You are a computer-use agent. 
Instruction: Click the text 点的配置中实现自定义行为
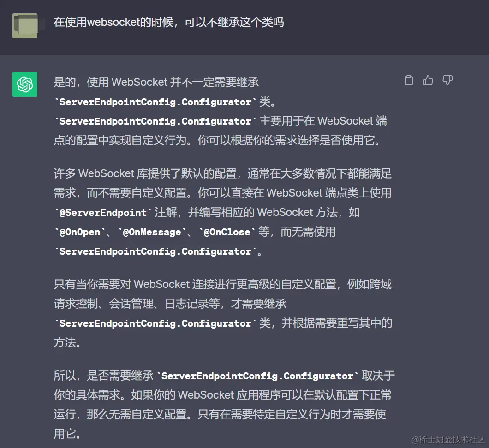(120, 140)
